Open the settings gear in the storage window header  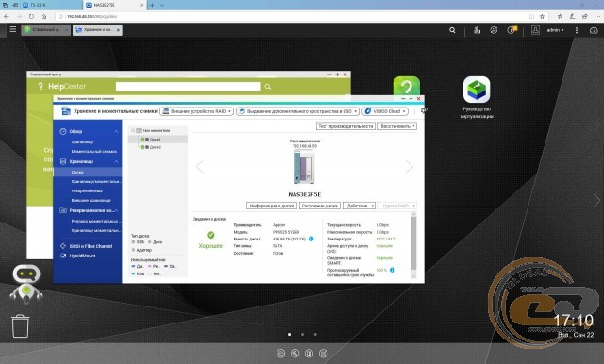[424, 111]
